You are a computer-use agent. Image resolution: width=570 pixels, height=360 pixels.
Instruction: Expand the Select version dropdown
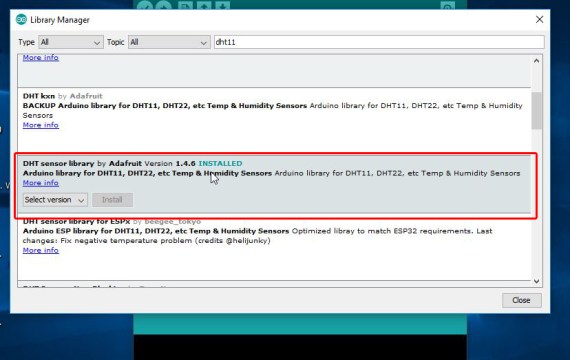(55, 200)
